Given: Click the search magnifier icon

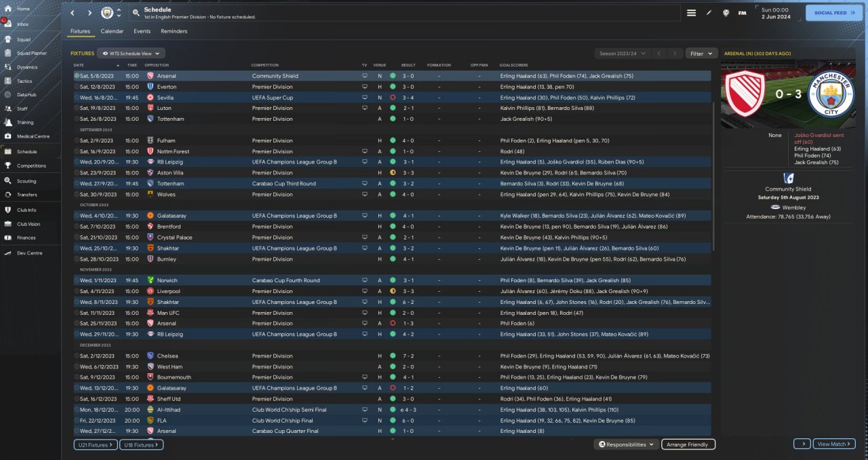Looking at the screenshot, I should click(136, 13).
